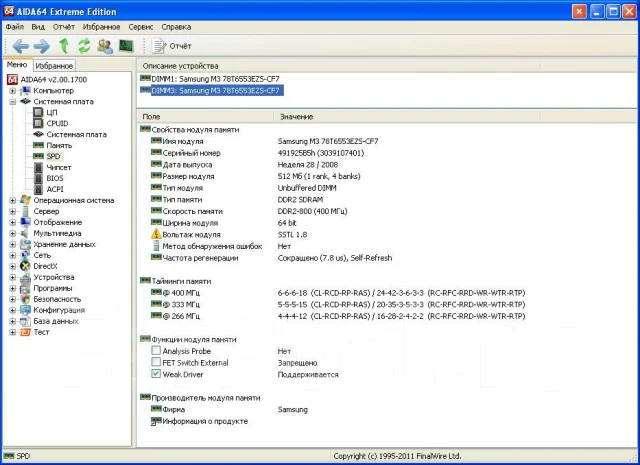Click the Фирма Samsung row

click(x=229, y=409)
